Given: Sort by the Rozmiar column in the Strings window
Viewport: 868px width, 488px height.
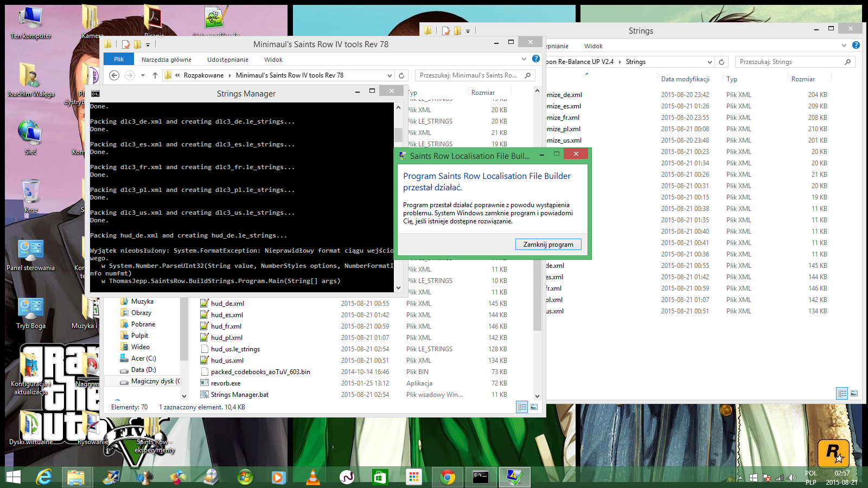Looking at the screenshot, I should 803,79.
